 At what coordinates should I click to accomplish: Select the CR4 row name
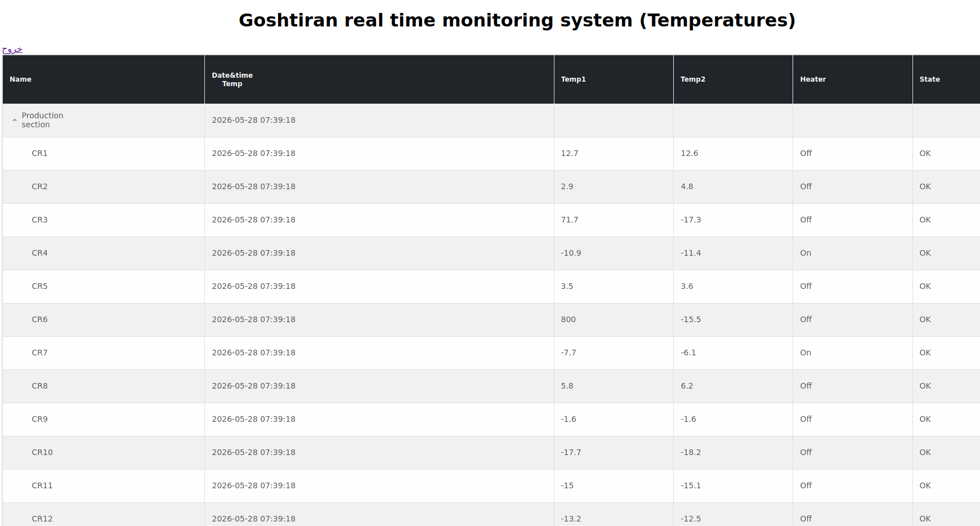39,253
